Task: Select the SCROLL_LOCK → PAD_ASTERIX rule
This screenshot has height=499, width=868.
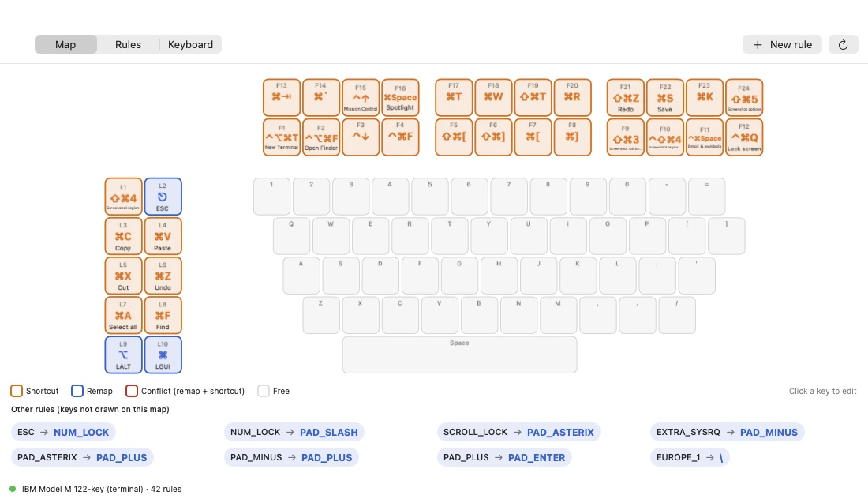Action: tap(518, 432)
